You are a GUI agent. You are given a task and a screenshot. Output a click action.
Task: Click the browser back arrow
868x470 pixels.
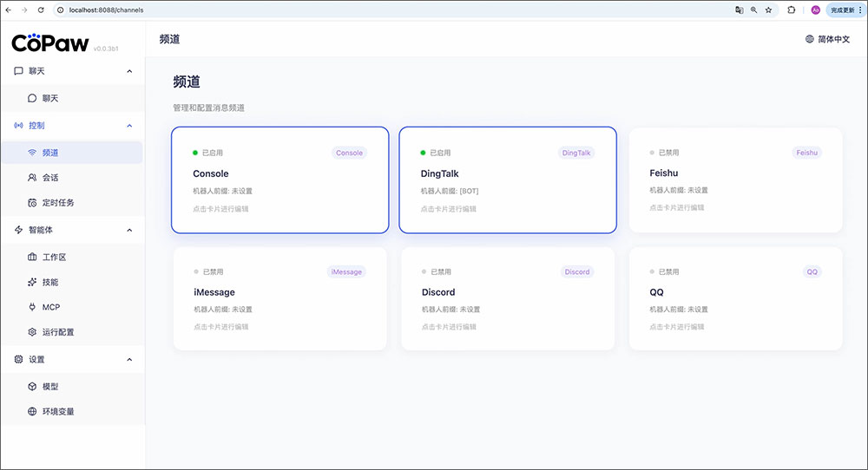(x=9, y=10)
